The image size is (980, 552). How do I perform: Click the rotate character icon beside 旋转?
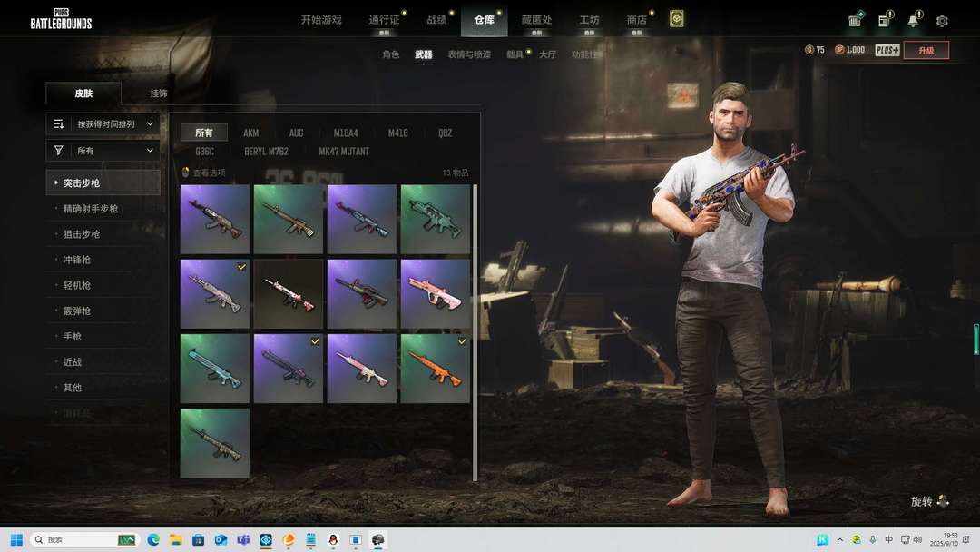pyautogui.click(x=943, y=501)
